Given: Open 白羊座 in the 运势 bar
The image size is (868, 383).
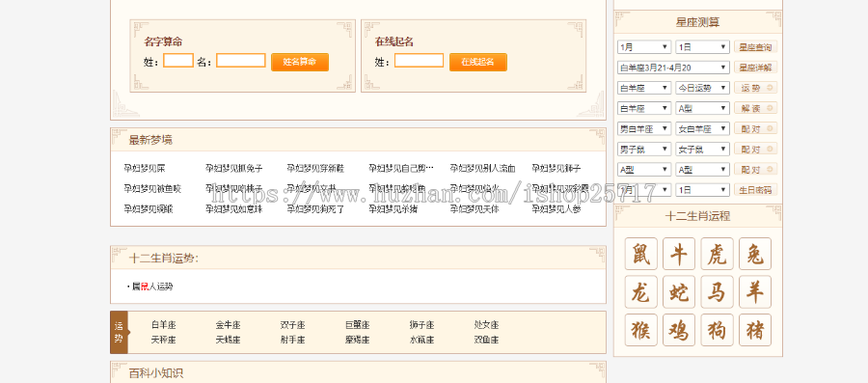Looking at the screenshot, I should [x=163, y=325].
